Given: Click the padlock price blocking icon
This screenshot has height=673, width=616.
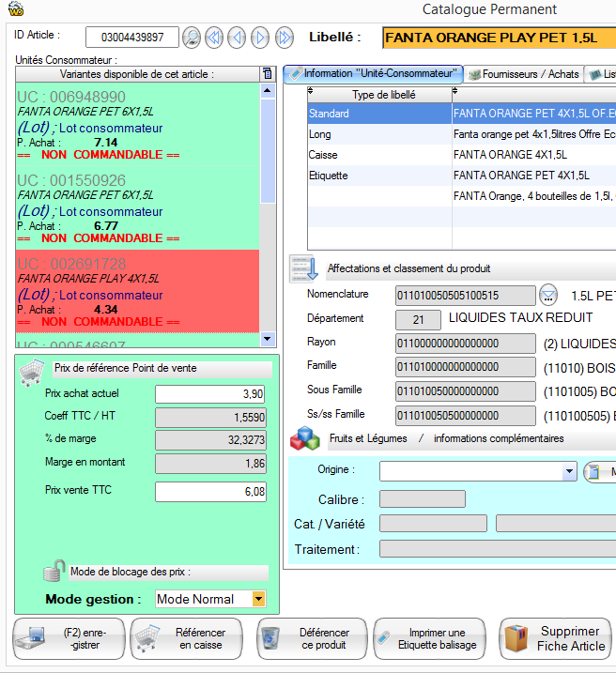Looking at the screenshot, I should point(54,572).
